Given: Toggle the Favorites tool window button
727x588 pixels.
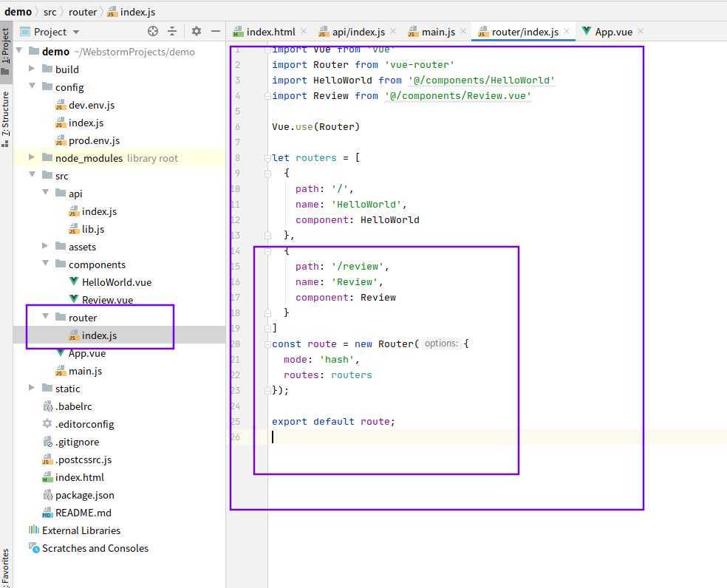Looking at the screenshot, I should [x=6, y=567].
